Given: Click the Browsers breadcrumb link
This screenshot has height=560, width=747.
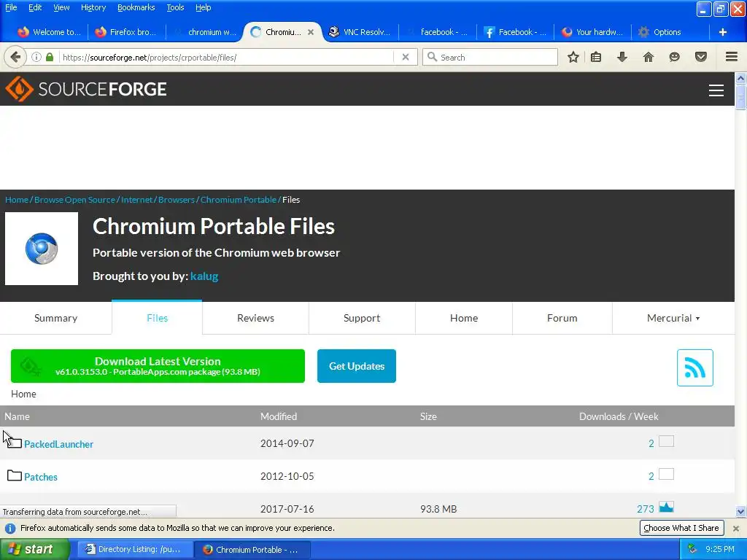Looking at the screenshot, I should pyautogui.click(x=177, y=200).
